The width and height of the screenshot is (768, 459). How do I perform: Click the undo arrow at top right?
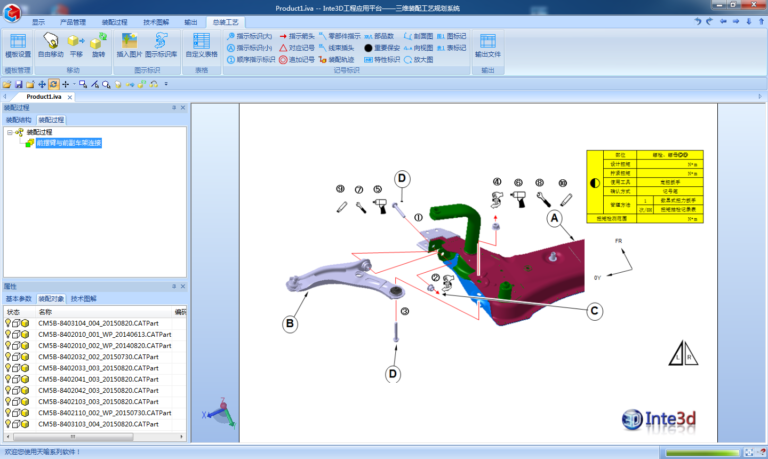pos(697,22)
